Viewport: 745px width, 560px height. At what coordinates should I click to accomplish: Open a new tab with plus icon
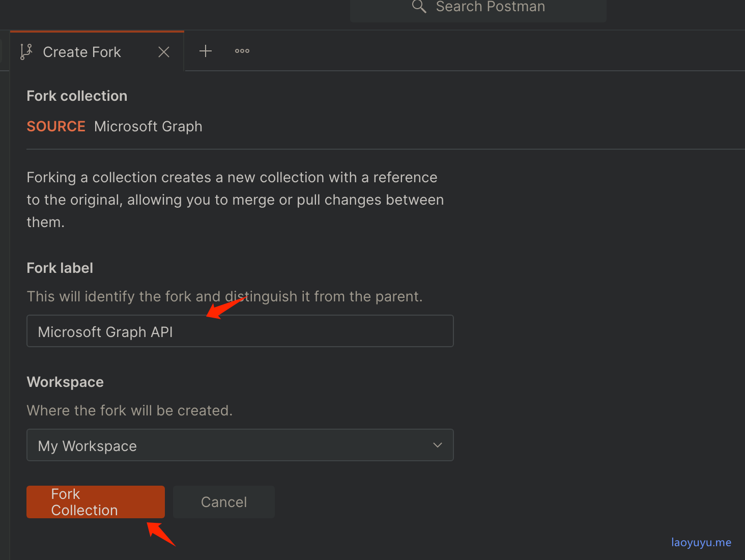[206, 51]
